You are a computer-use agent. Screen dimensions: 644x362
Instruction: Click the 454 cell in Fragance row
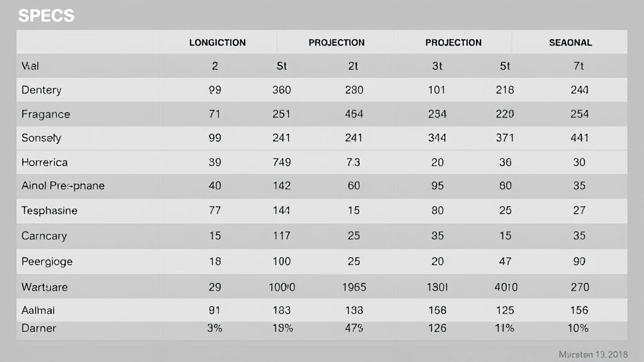tap(354, 114)
